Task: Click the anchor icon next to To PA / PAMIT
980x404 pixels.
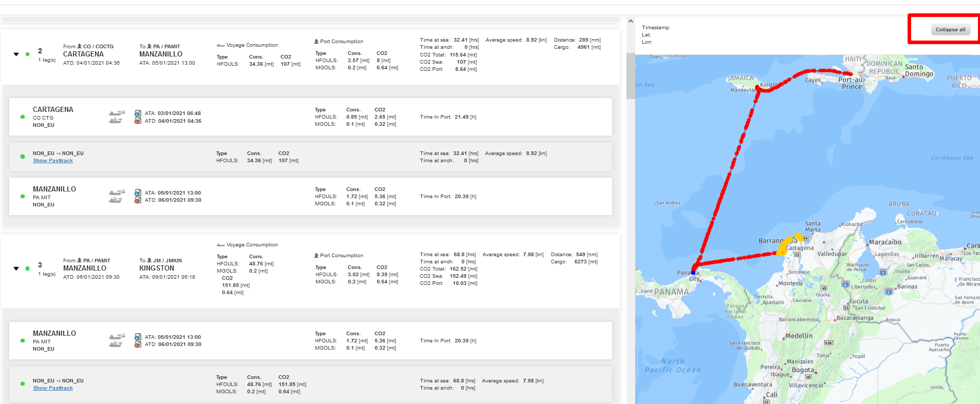Action: 150,46
